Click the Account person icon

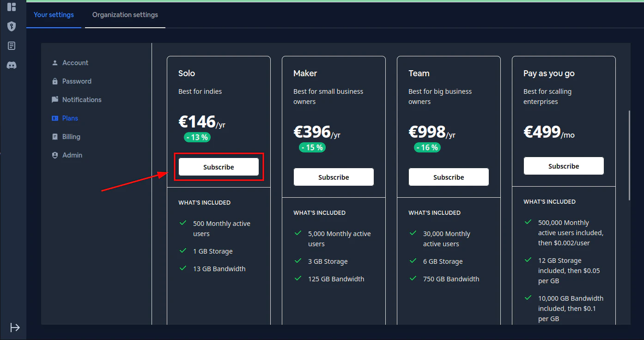click(x=55, y=63)
